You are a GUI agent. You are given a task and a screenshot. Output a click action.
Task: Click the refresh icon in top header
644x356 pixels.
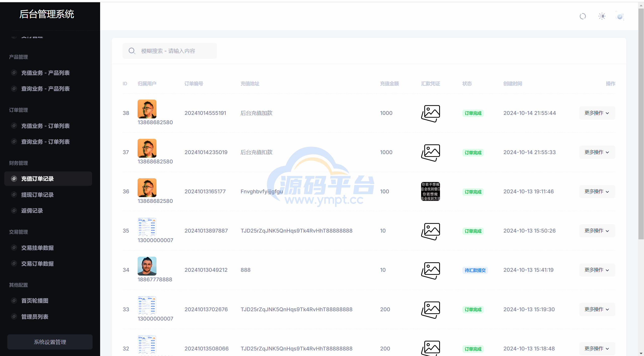tap(583, 16)
